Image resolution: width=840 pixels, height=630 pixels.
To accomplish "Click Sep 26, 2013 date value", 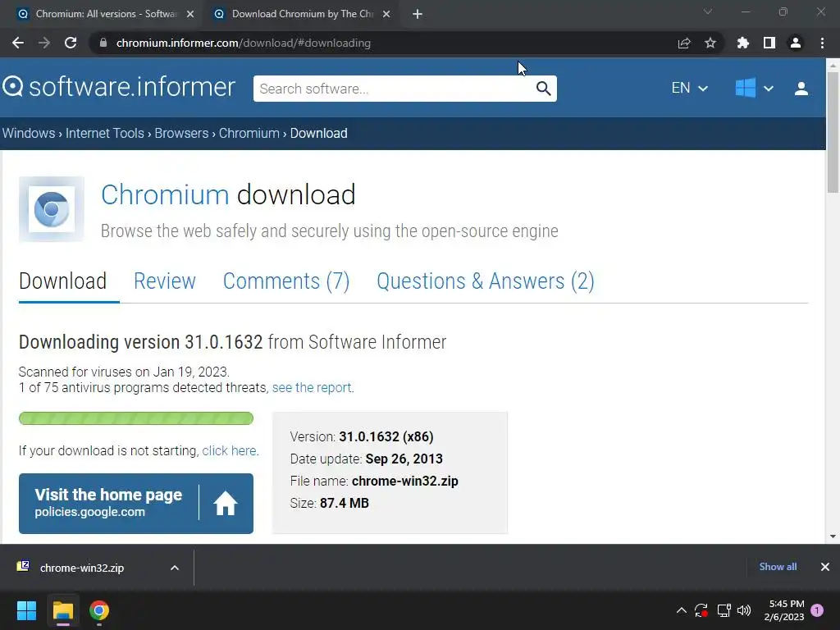I will pyautogui.click(x=404, y=459).
